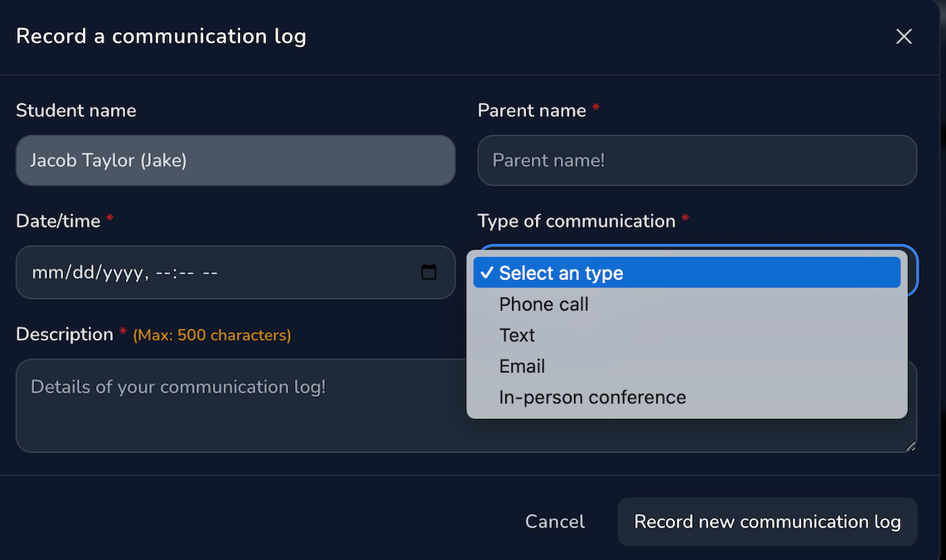Click the Record a communication log title

[x=161, y=36]
